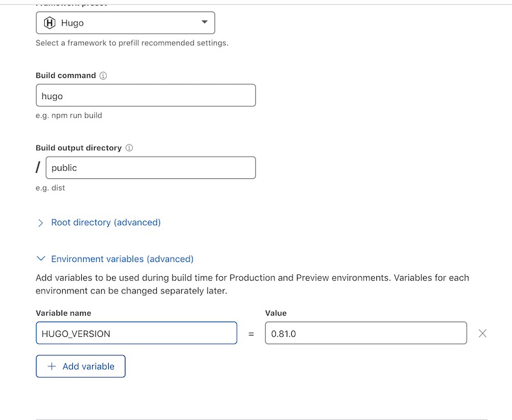Remove the HUGO_VERSION variable row
The image size is (512, 420).
pos(483,333)
